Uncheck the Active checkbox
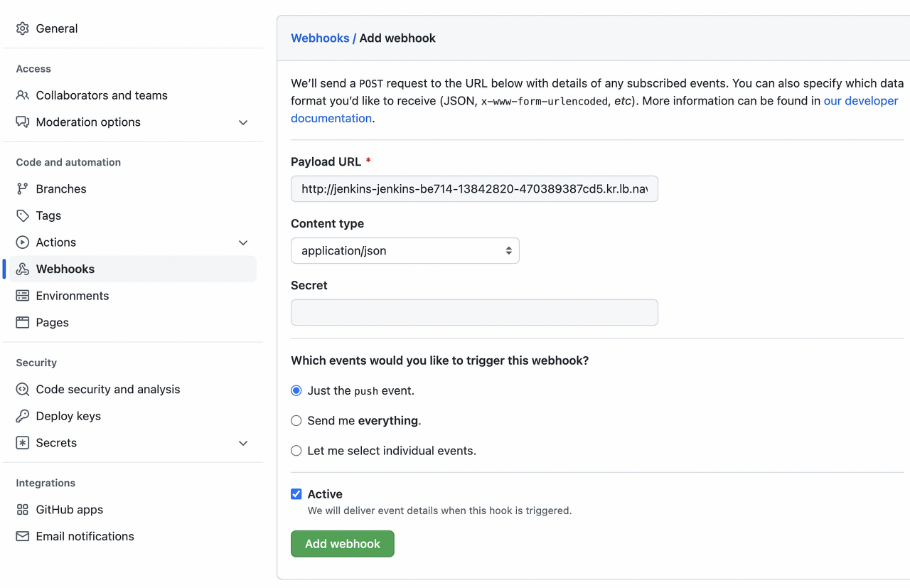The height and width of the screenshot is (588, 910). coord(296,494)
